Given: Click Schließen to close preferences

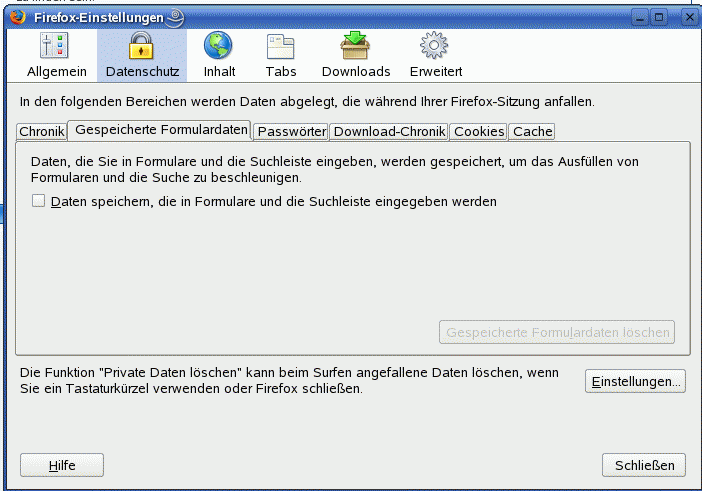Looking at the screenshot, I should tap(644, 465).
